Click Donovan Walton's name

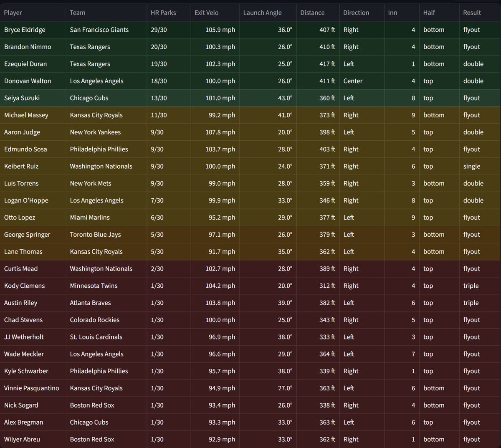pos(28,81)
